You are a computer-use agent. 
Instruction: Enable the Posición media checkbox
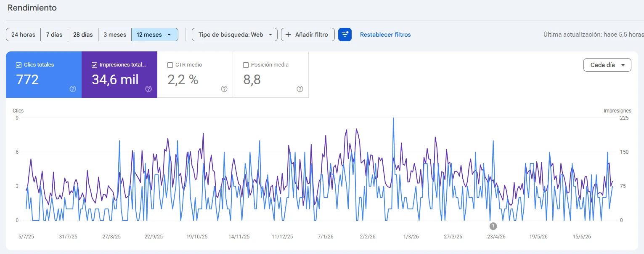pyautogui.click(x=246, y=65)
